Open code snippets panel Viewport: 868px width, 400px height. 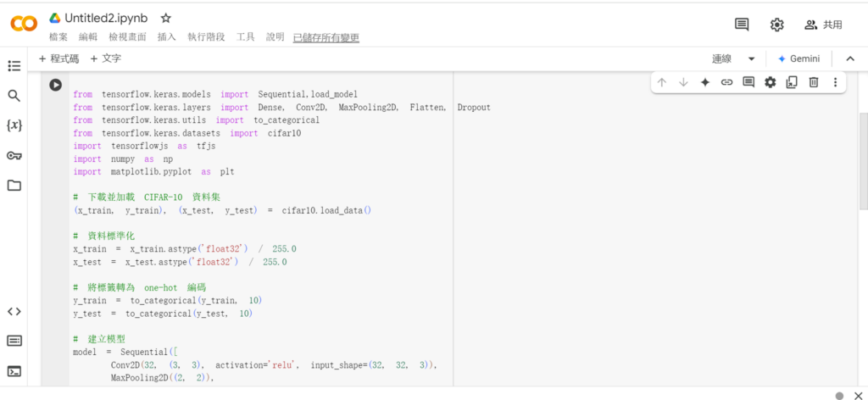(14, 311)
